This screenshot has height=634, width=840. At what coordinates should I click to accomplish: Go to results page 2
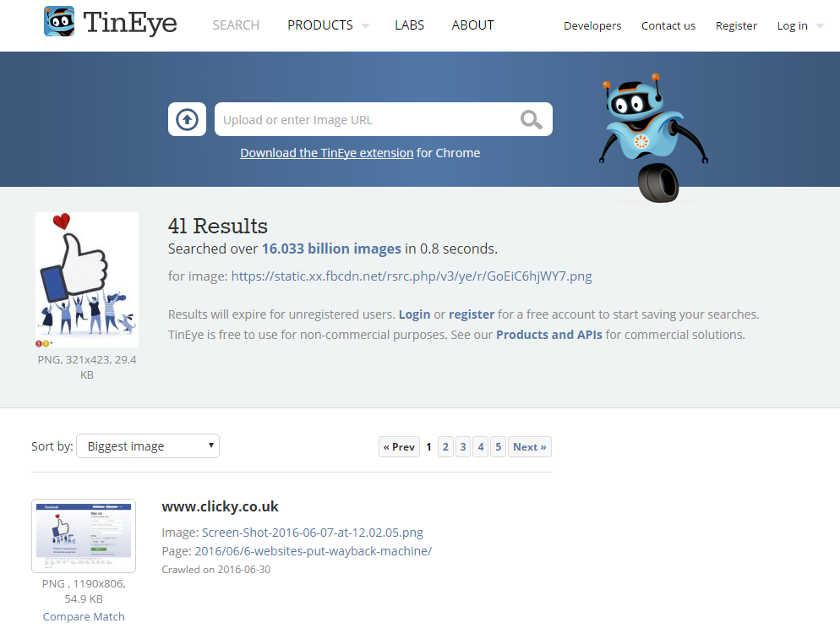(x=445, y=446)
